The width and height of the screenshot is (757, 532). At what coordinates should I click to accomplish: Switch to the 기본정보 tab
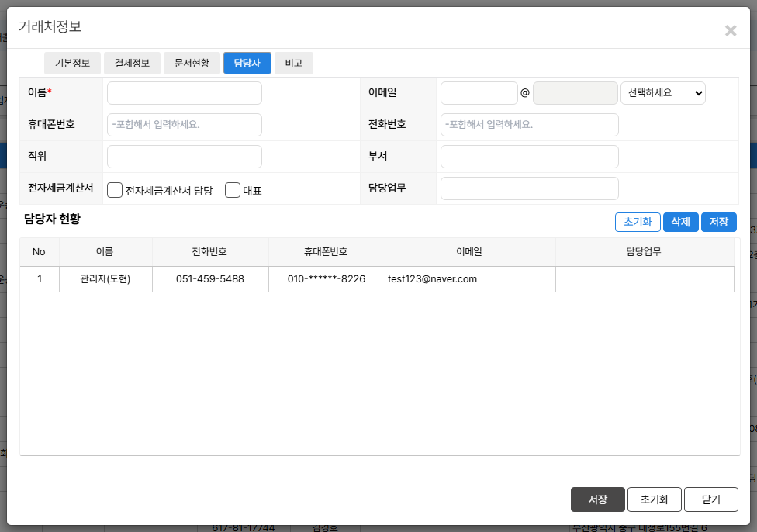point(72,64)
